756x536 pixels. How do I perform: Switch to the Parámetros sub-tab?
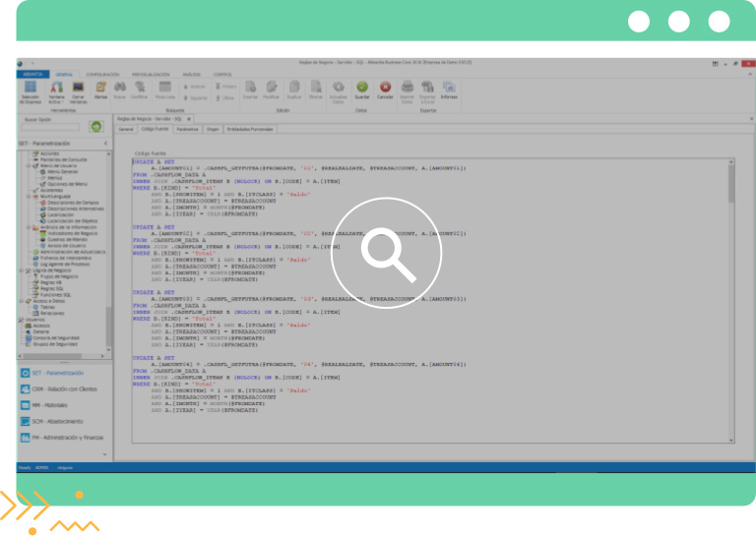pyautogui.click(x=188, y=129)
